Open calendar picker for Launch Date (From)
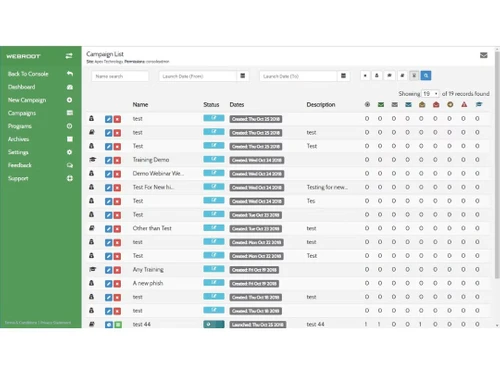Screen dimensions: 500x375 coord(243,76)
